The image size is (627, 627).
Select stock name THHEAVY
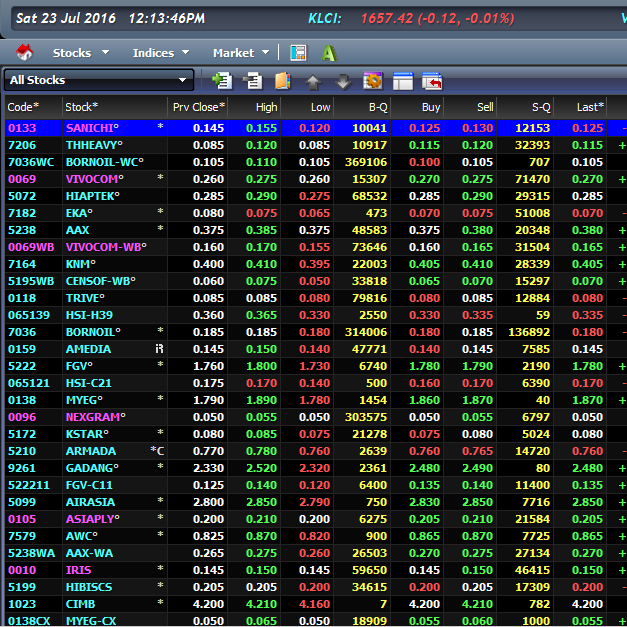coord(94,145)
